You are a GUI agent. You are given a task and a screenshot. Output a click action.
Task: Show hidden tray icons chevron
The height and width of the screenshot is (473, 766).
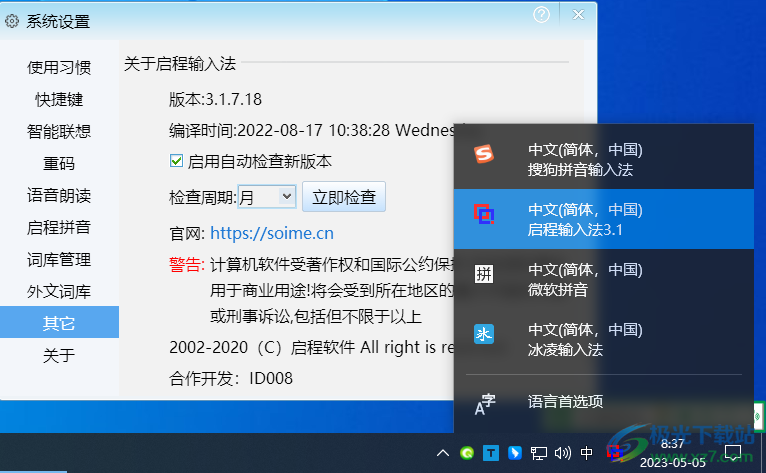click(443, 453)
